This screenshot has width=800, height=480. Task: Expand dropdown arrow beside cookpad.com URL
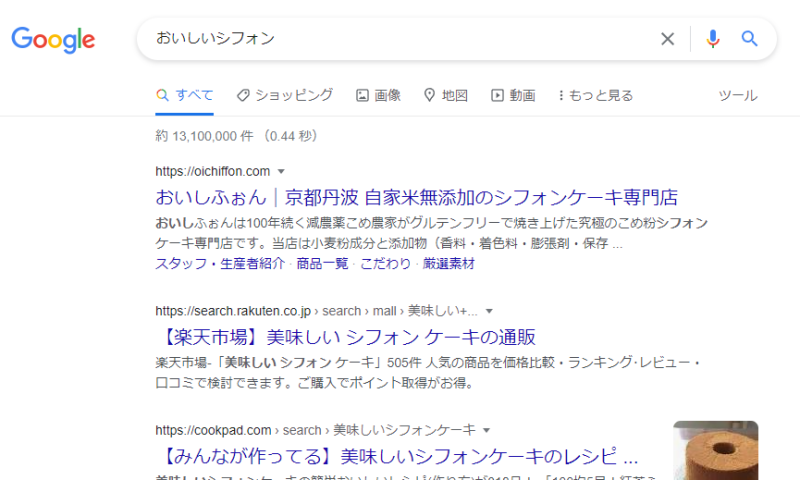click(487, 430)
